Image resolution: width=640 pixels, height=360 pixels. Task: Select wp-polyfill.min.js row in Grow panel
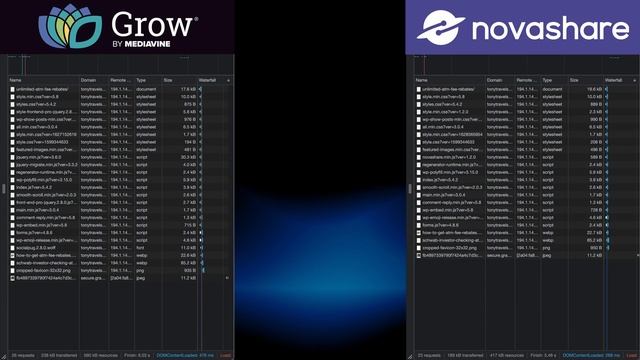[121, 180]
